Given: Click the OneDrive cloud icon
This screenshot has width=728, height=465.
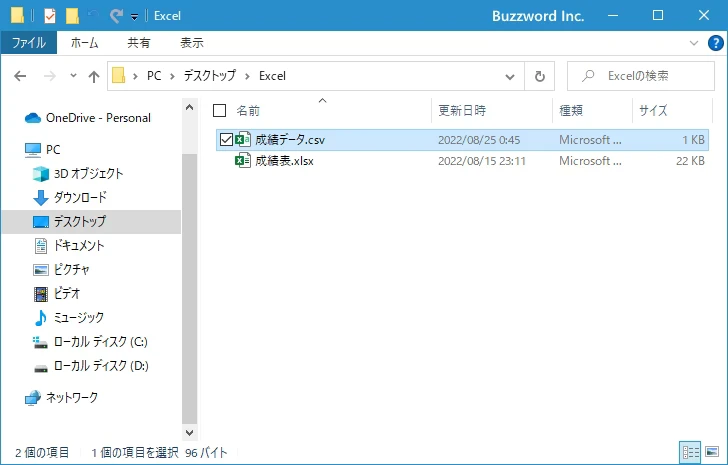Looking at the screenshot, I should coord(32,118).
